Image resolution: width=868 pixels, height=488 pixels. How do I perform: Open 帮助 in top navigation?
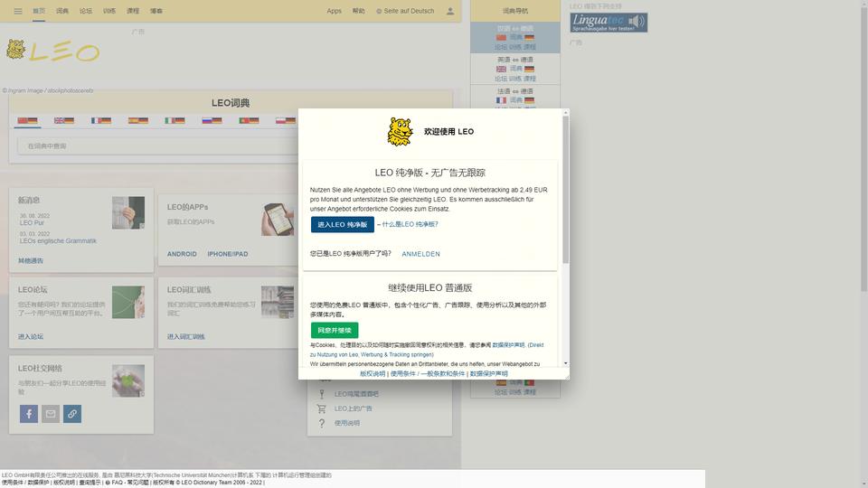(x=359, y=11)
